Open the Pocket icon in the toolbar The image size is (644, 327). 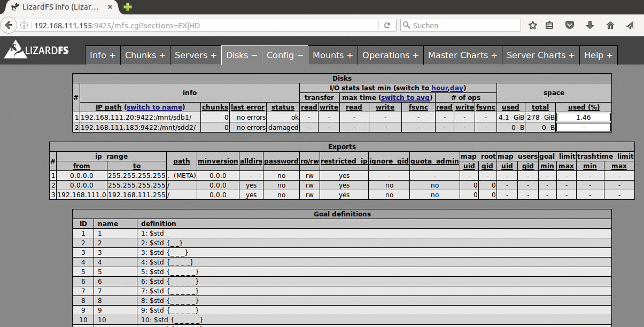pyautogui.click(x=570, y=25)
